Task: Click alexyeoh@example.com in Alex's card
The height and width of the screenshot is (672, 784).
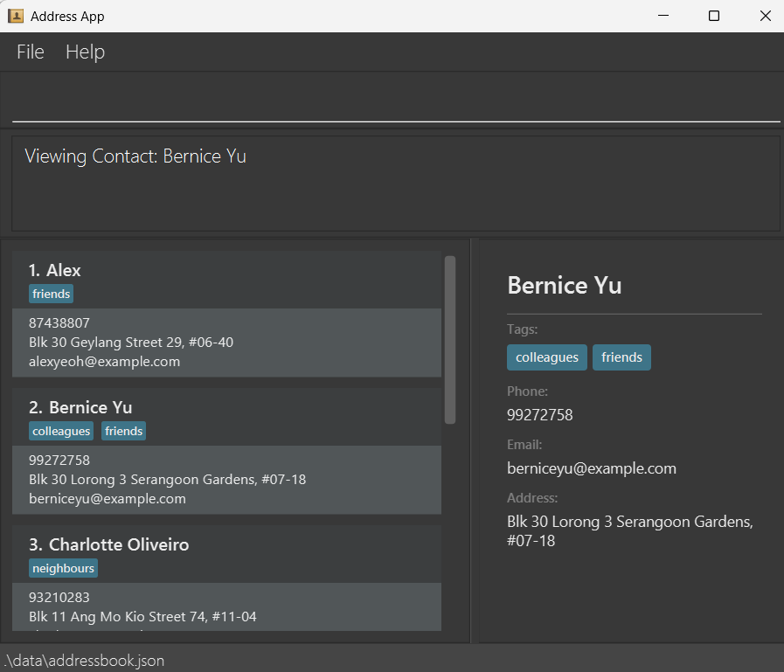Action: (x=104, y=362)
